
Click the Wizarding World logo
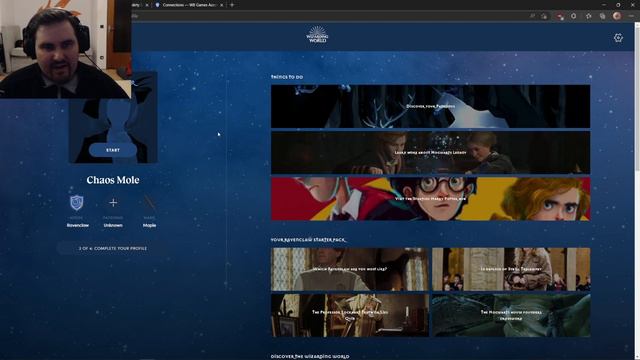317,35
